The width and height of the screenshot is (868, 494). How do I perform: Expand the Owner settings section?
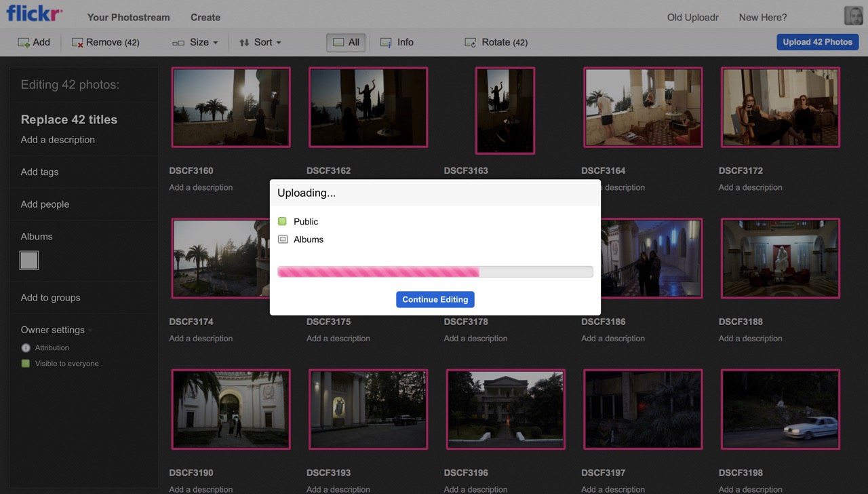56,330
